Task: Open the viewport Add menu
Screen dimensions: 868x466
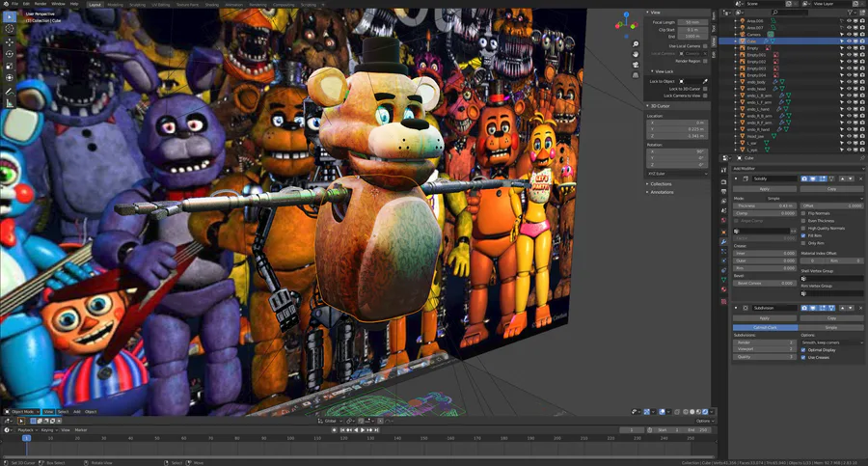Action: [77, 412]
